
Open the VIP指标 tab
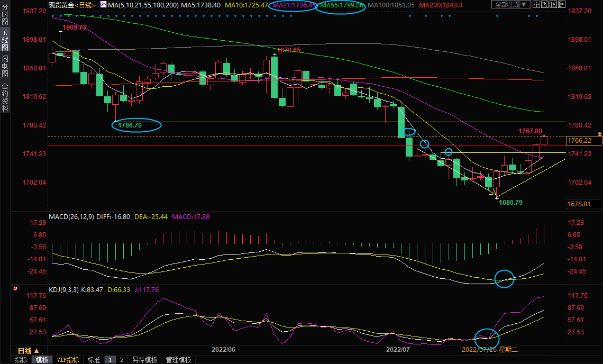click(68, 360)
